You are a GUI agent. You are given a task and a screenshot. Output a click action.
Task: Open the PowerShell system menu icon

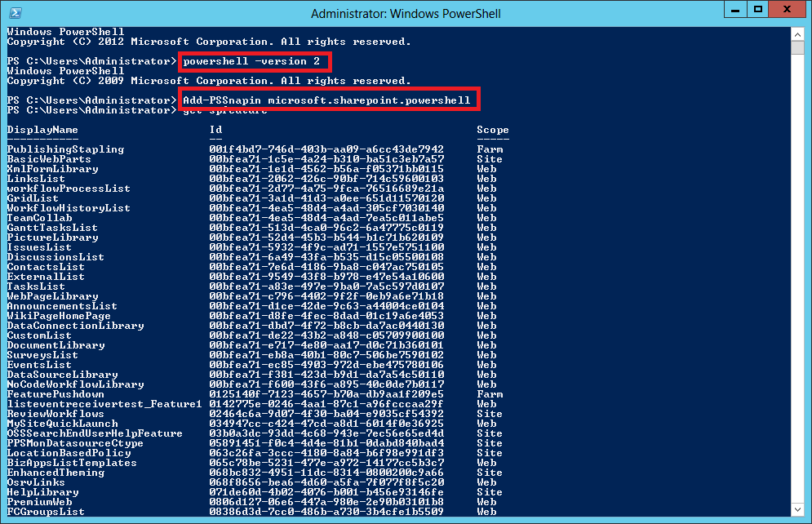(x=16, y=13)
